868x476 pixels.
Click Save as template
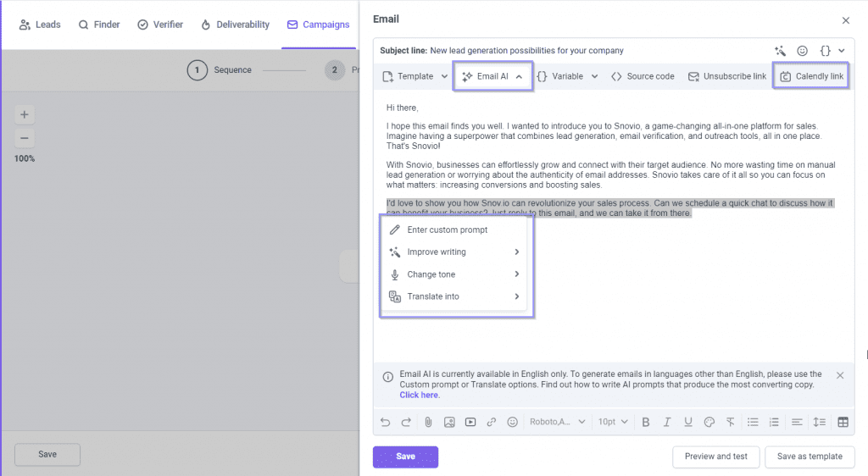(810, 457)
